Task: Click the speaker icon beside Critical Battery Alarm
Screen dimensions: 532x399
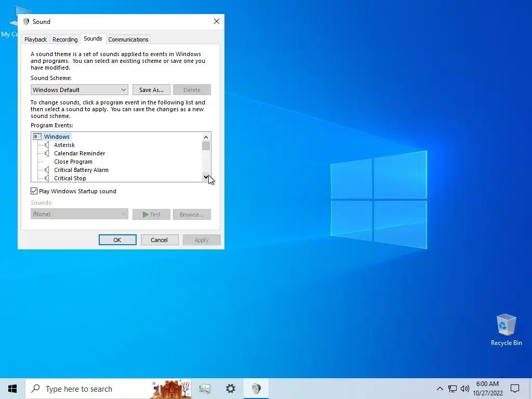Action: 47,170
